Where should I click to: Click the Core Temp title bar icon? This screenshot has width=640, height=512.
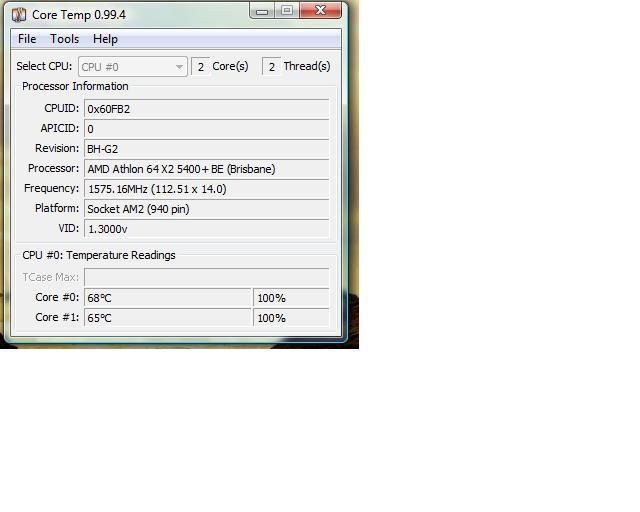[19, 15]
